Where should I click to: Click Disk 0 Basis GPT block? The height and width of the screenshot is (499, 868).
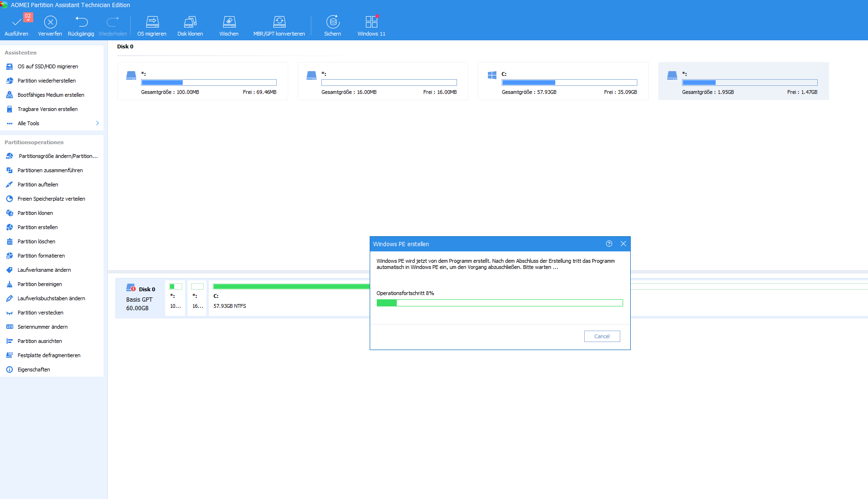click(140, 298)
